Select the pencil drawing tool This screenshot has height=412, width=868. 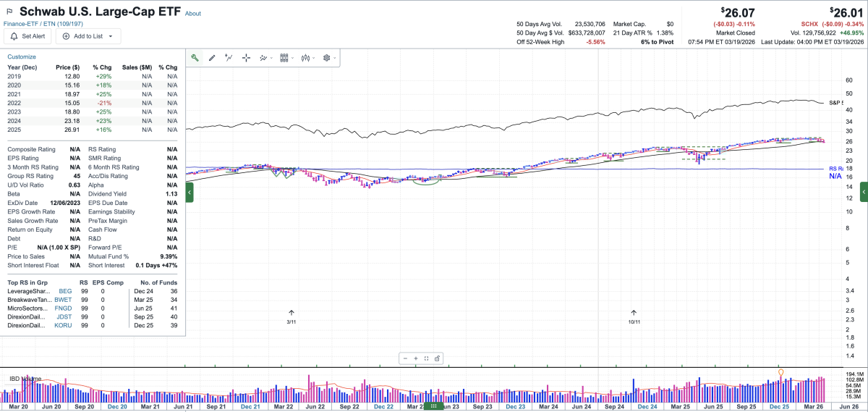click(212, 58)
